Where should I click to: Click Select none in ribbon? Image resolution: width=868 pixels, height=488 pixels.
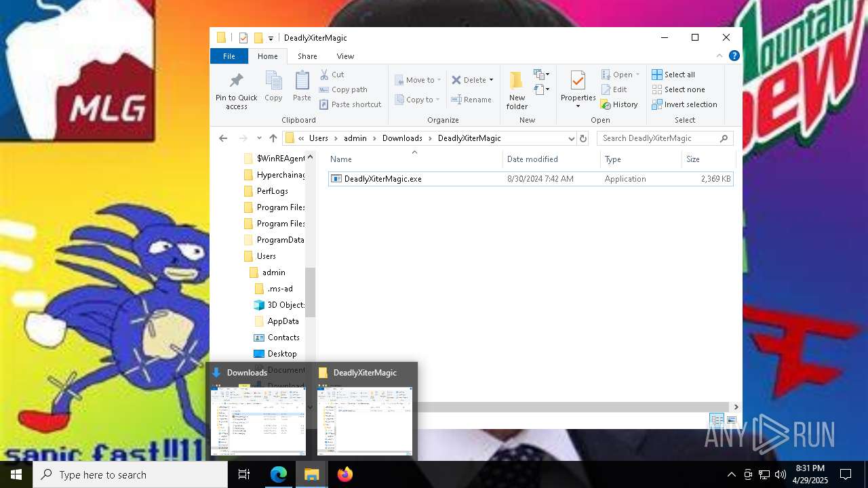point(678,89)
